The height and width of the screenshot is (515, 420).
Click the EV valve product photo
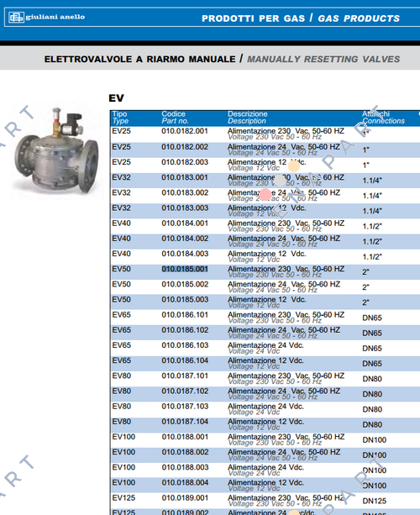click(x=57, y=151)
